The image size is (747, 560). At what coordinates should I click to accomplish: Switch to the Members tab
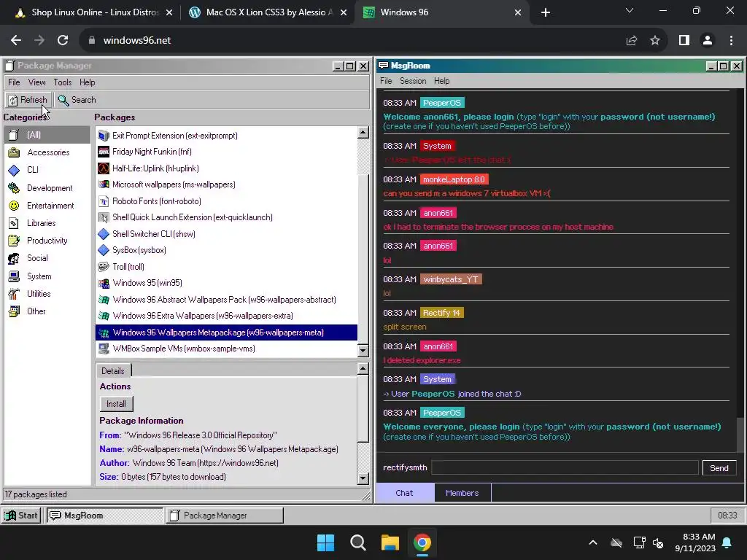[x=462, y=493]
